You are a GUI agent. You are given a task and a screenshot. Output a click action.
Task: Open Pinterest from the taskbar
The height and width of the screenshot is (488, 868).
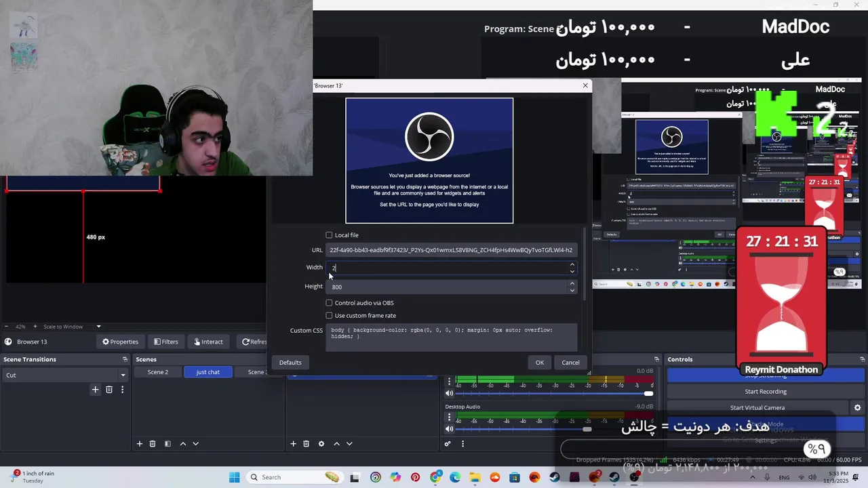415,477
